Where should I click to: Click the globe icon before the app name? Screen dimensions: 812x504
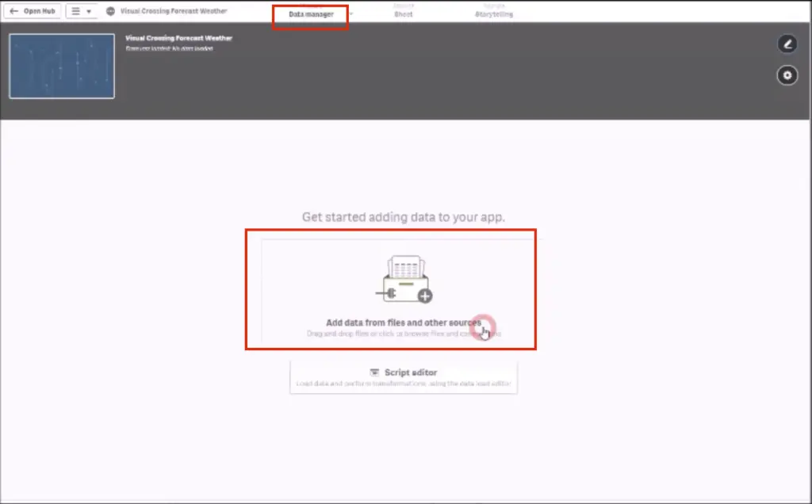(x=110, y=11)
